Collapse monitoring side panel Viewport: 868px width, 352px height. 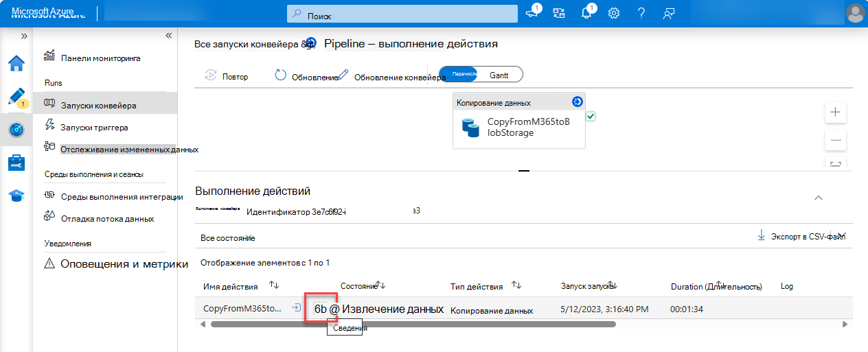[x=168, y=35]
